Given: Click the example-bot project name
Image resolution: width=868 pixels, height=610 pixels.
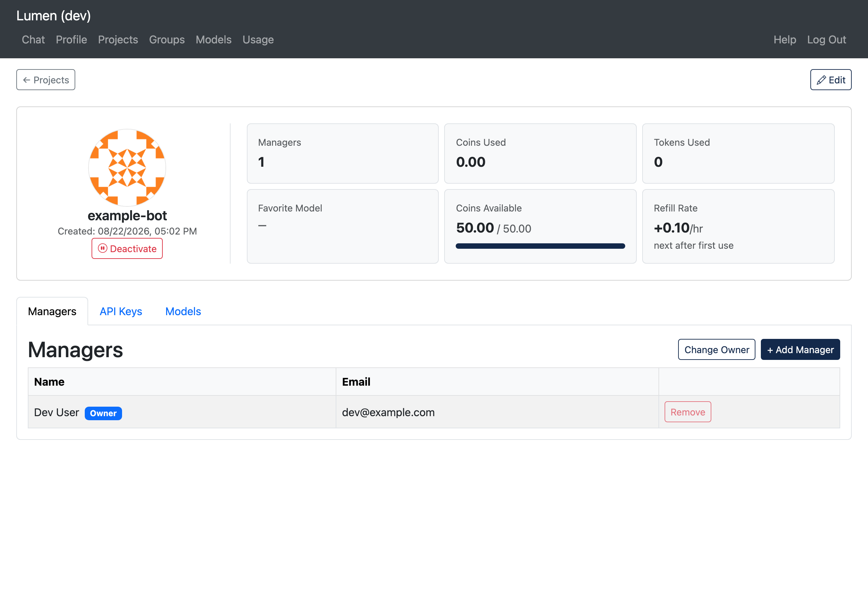Looking at the screenshot, I should pos(127,216).
